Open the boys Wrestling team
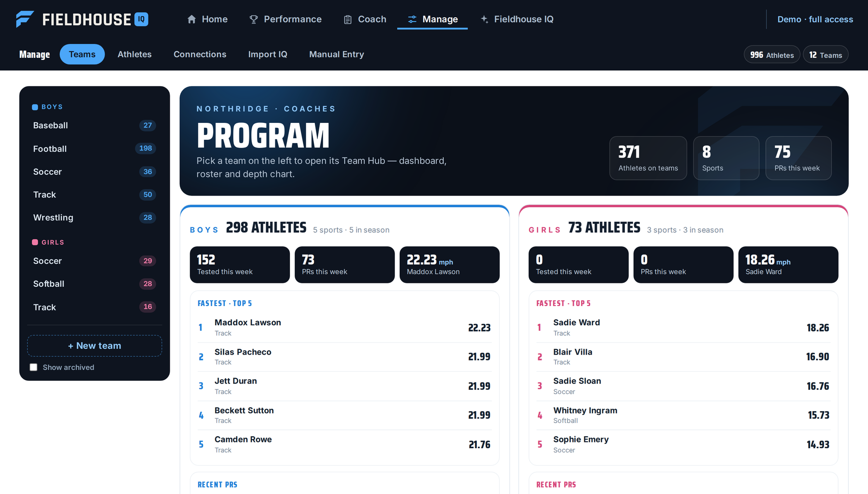The height and width of the screenshot is (494, 868). click(x=95, y=217)
